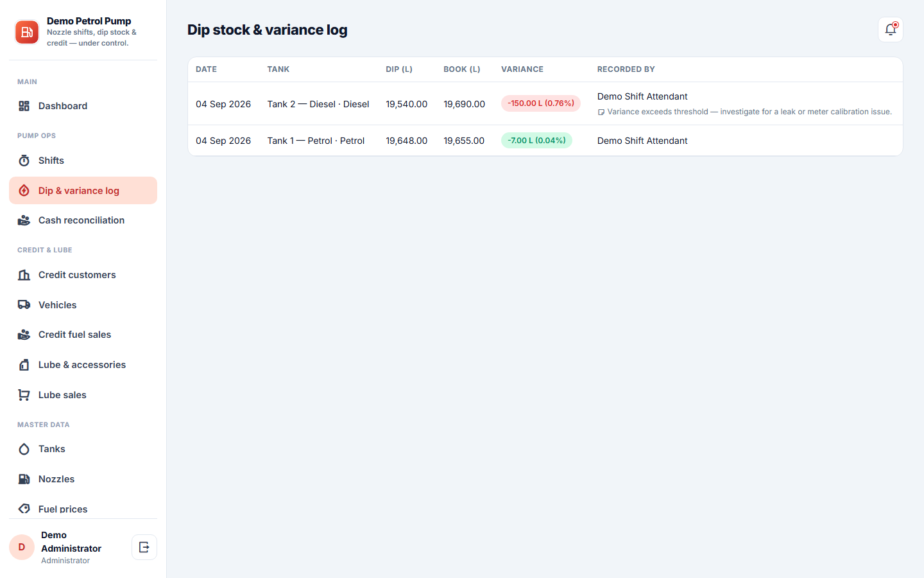Click the DIP (L) column header
The image size is (924, 578).
(399, 69)
